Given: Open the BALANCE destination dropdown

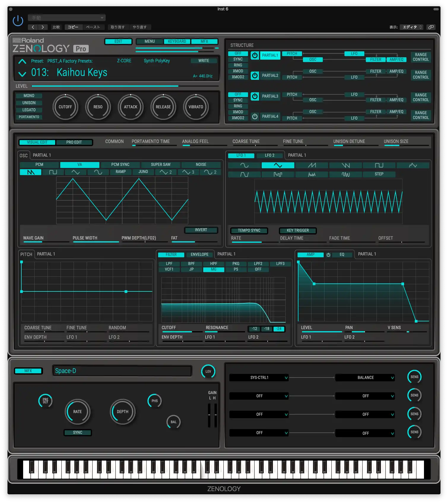Looking at the screenshot, I should tap(365, 377).
